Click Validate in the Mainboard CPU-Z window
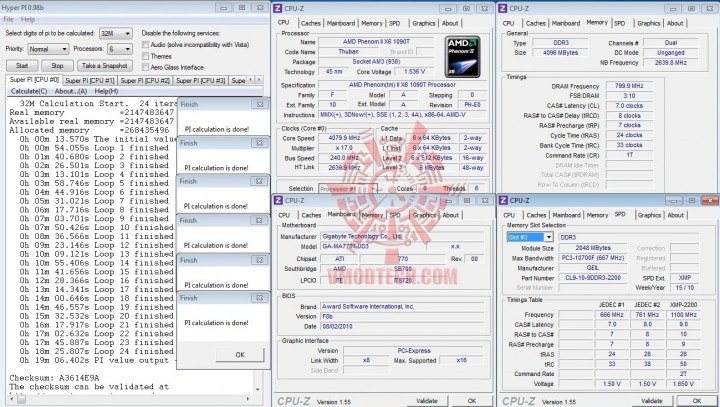 pyautogui.click(x=427, y=401)
